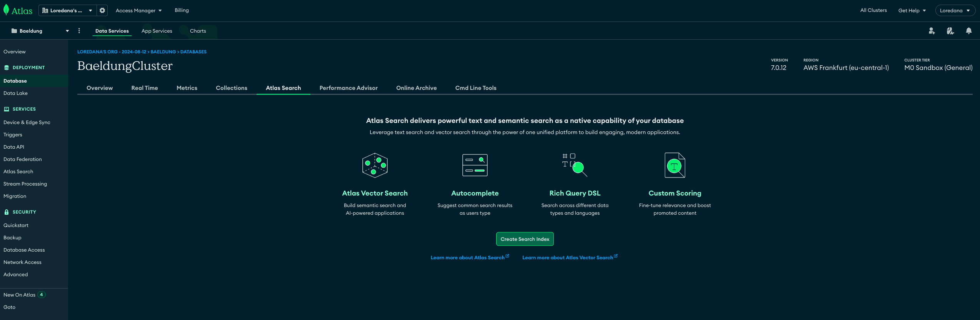Open cluster Overview tab
Image resolution: width=980 pixels, height=320 pixels.
pyautogui.click(x=100, y=88)
